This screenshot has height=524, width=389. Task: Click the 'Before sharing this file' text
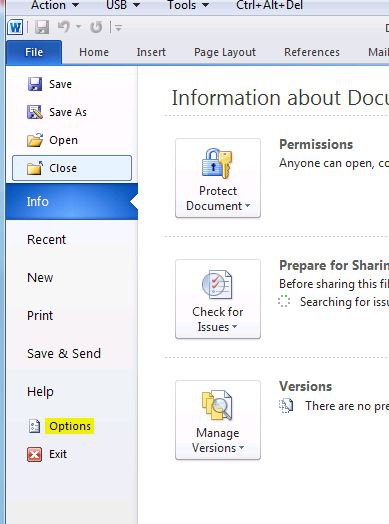pos(334,284)
